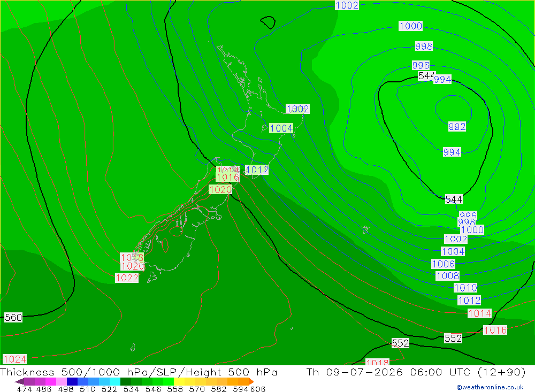Click the 1004 label with green background
This screenshot has width=535, height=392.
tap(281, 128)
